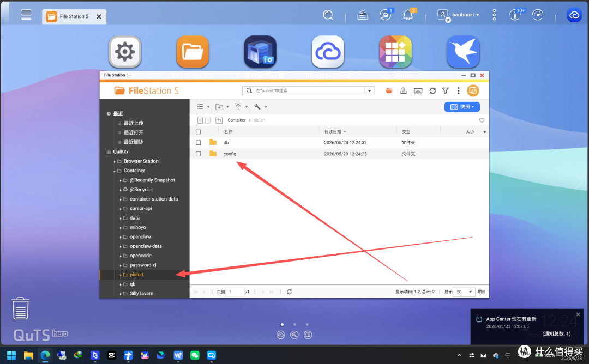Image resolution: width=589 pixels, height=364 pixels.
Task: Open the smart filter funnel icon
Action: [x=445, y=91]
